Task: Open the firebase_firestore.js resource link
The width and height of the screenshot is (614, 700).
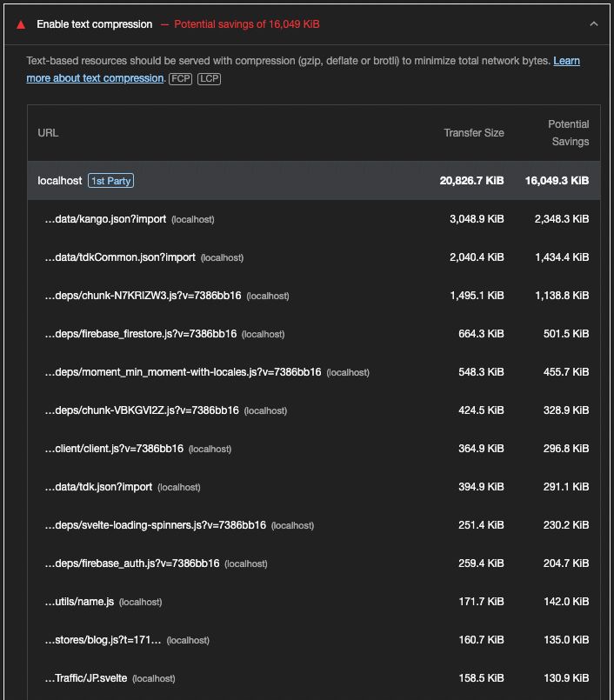Action: tap(140, 334)
